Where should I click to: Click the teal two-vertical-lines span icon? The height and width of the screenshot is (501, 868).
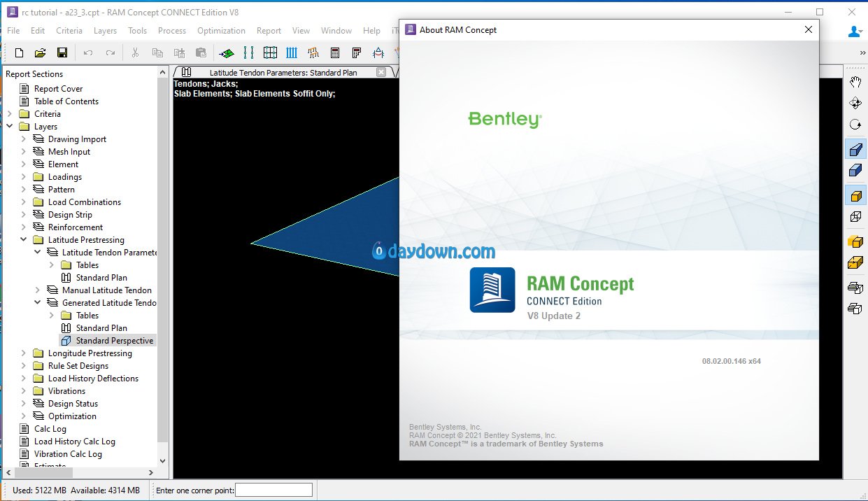click(248, 52)
